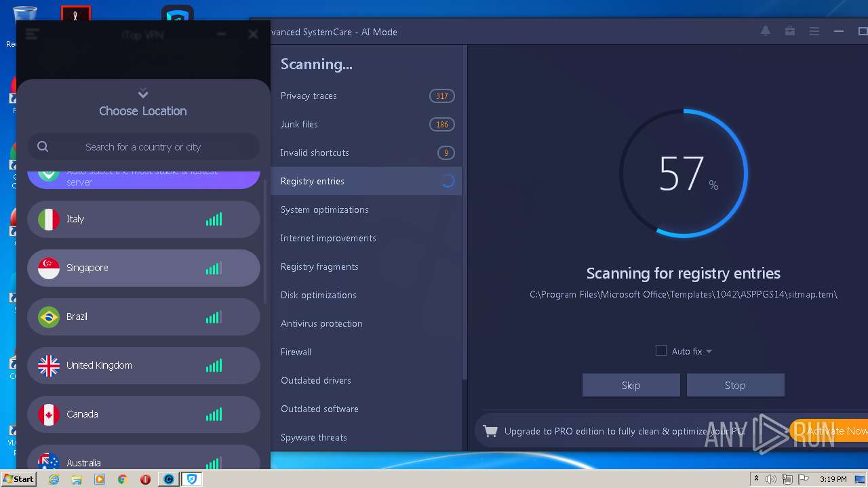This screenshot has height=488, width=868.
Task: Open the Invalid shortcuts scan results
Action: click(x=366, y=152)
